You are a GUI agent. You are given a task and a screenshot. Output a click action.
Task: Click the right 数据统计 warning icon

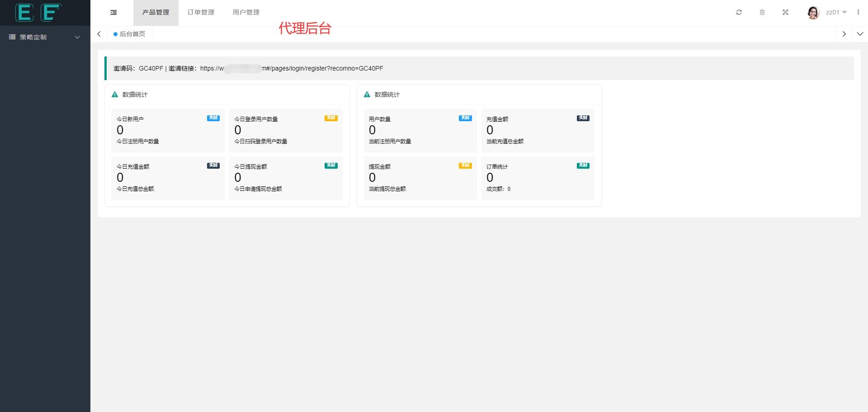coord(367,95)
